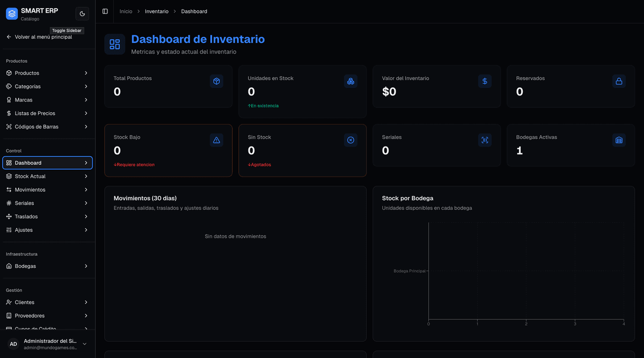Click the Reservados lock icon

(619, 81)
